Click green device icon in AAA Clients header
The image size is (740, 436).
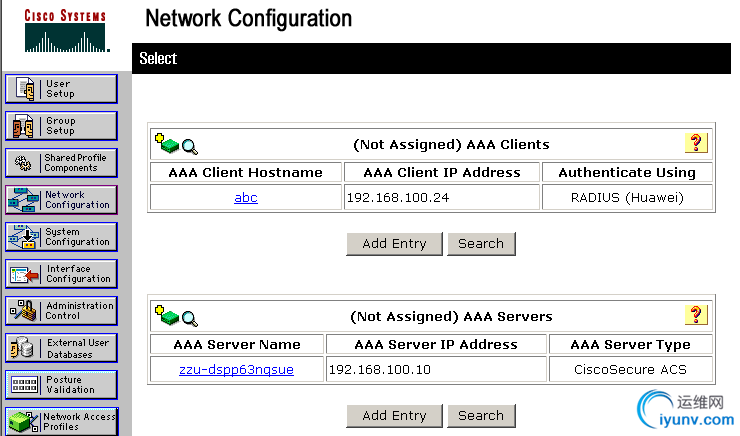167,143
